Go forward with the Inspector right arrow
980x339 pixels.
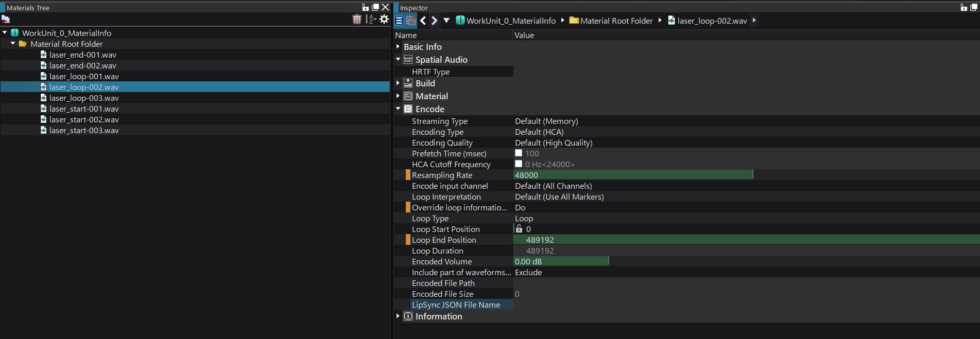click(435, 21)
